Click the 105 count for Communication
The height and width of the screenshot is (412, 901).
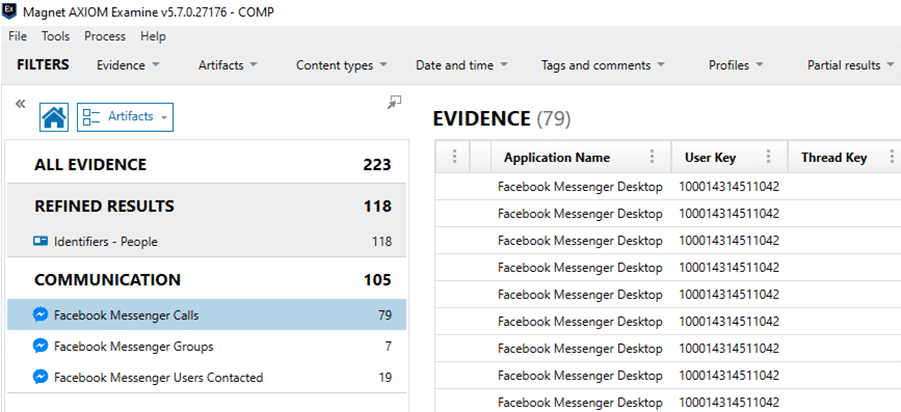[377, 280]
